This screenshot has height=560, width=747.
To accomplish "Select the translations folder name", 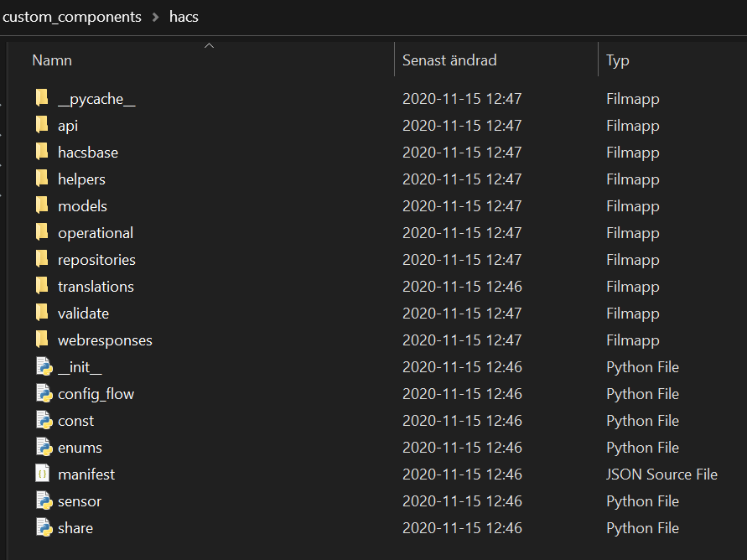I will point(96,287).
